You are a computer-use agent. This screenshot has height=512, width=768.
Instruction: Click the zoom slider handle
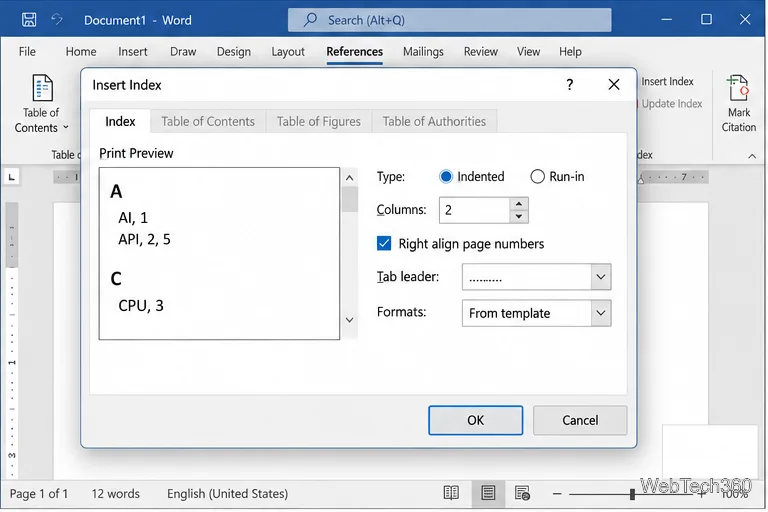[632, 494]
